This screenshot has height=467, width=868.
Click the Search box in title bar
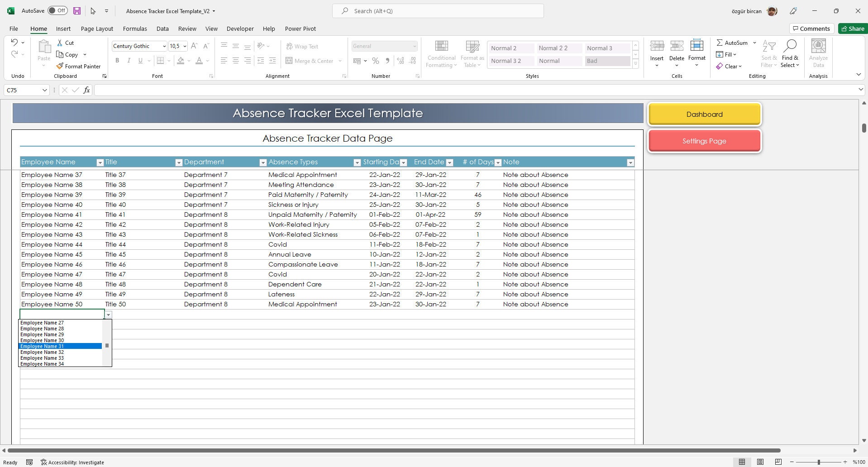click(x=438, y=11)
